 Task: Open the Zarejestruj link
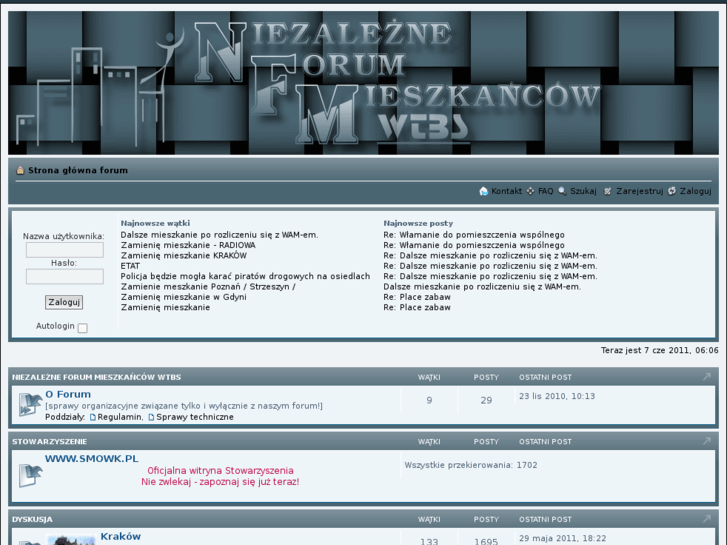(639, 191)
